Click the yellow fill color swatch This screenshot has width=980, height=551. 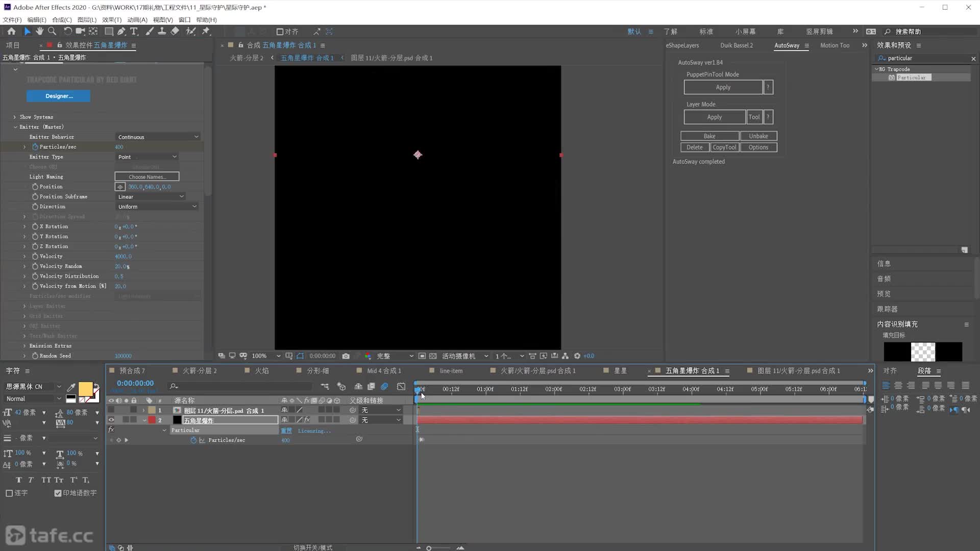(x=85, y=389)
